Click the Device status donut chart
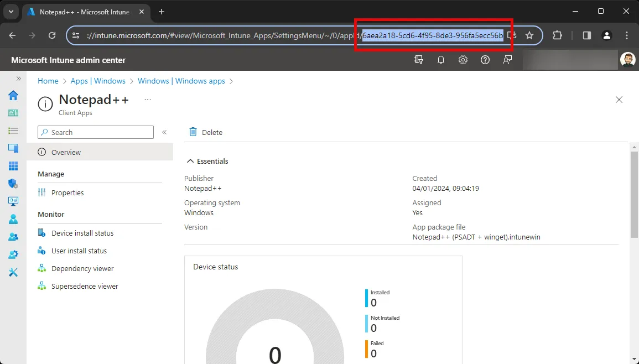The image size is (639, 364). pyautogui.click(x=275, y=326)
